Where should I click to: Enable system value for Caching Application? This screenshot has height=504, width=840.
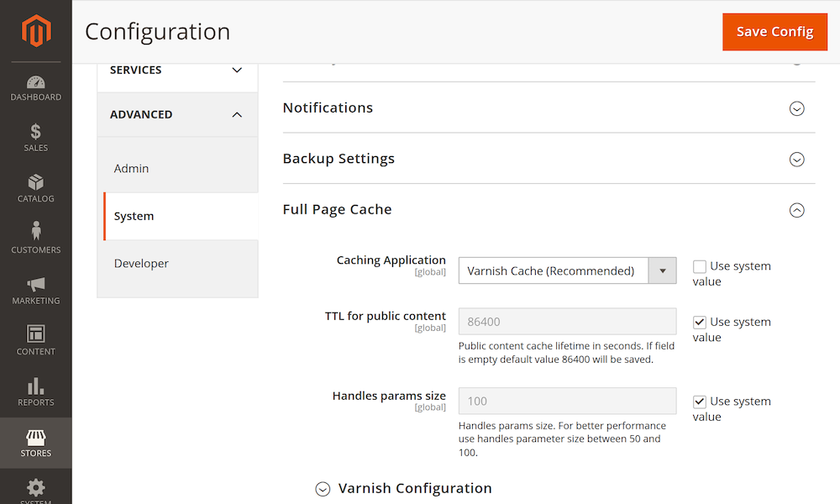(x=700, y=266)
